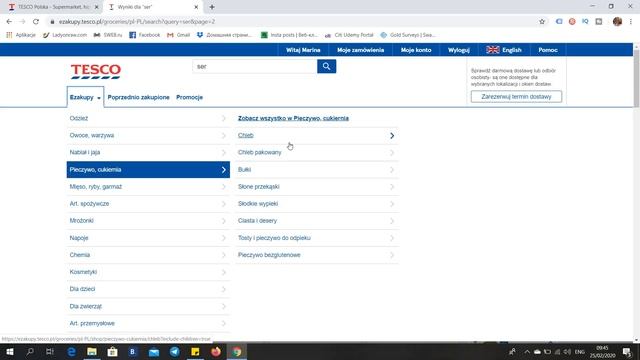Open Chrome profile avatar
This screenshot has height=360, width=640.
617,22
